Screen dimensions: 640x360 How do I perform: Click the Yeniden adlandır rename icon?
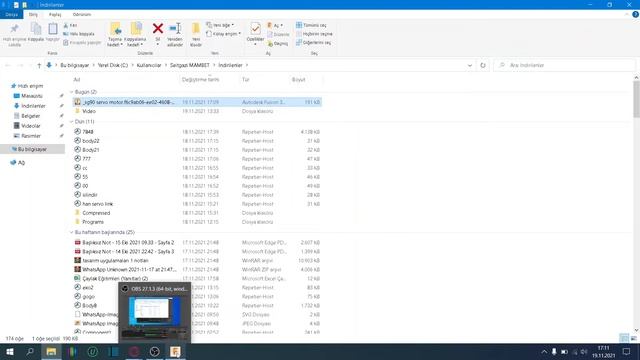coord(175,29)
